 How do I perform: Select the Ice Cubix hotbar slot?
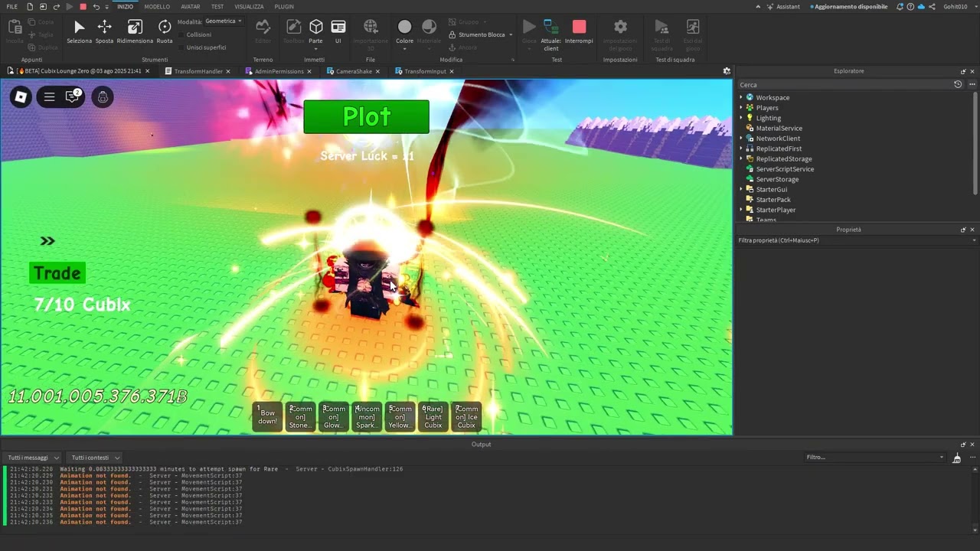466,417
